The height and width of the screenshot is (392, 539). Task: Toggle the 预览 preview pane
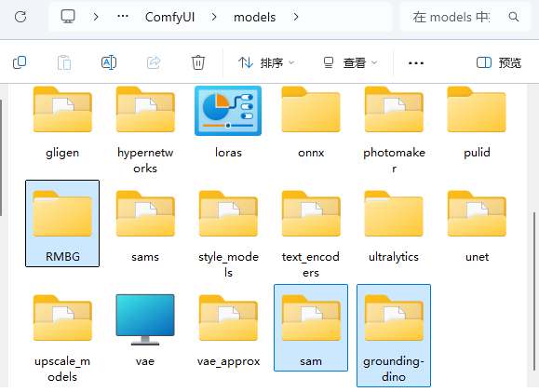(x=499, y=63)
